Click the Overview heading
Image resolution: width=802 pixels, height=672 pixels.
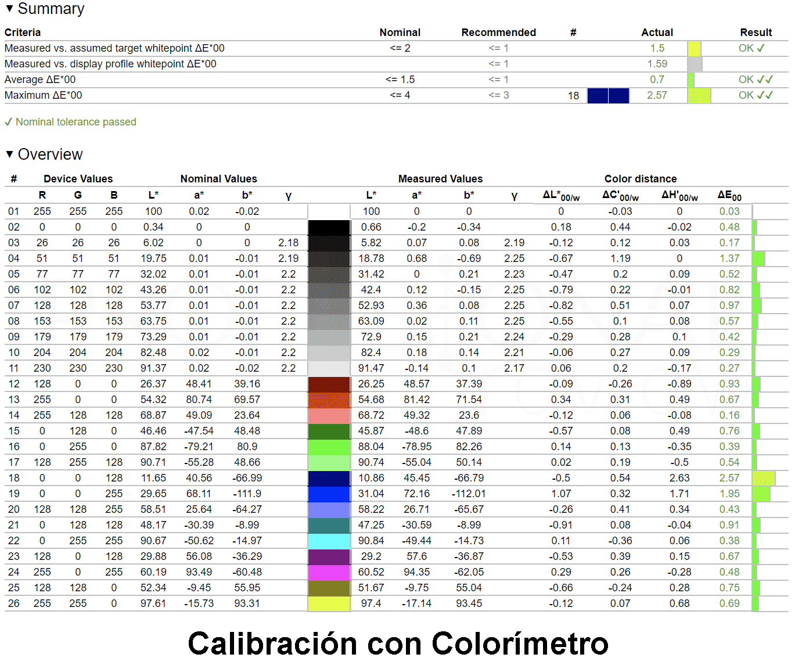click(51, 154)
